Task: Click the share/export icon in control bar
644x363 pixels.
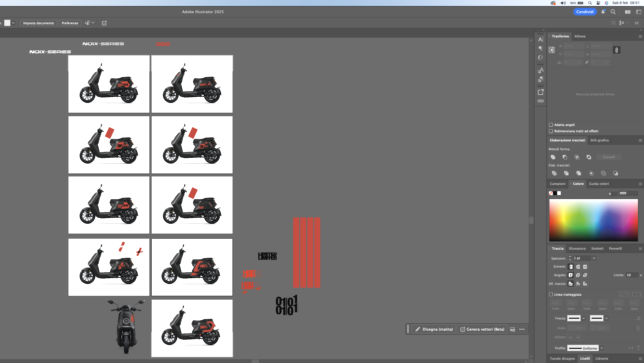Action: [x=104, y=23]
